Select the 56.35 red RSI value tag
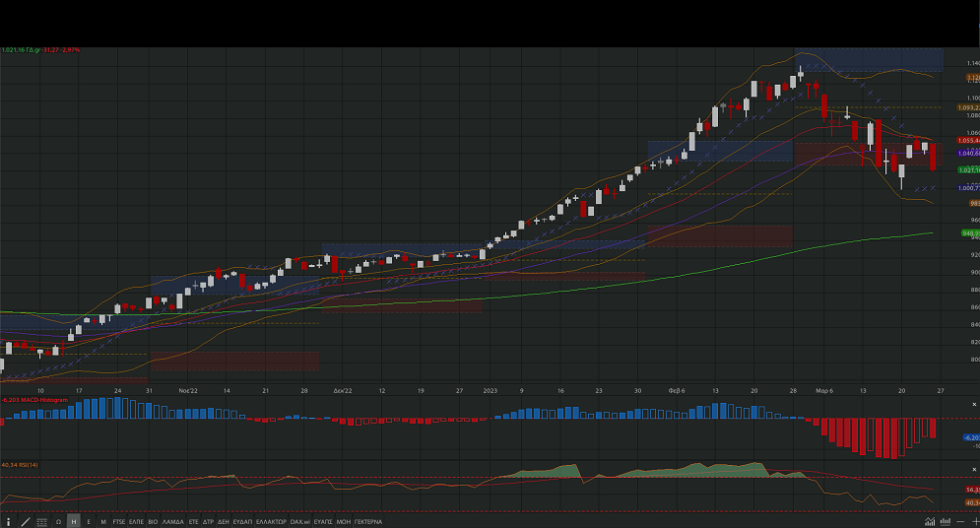This screenshot has width=980, height=528. 972,490
